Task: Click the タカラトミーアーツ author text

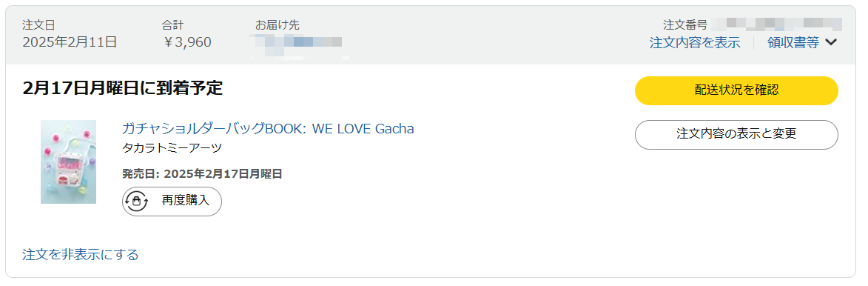Action: (x=172, y=148)
